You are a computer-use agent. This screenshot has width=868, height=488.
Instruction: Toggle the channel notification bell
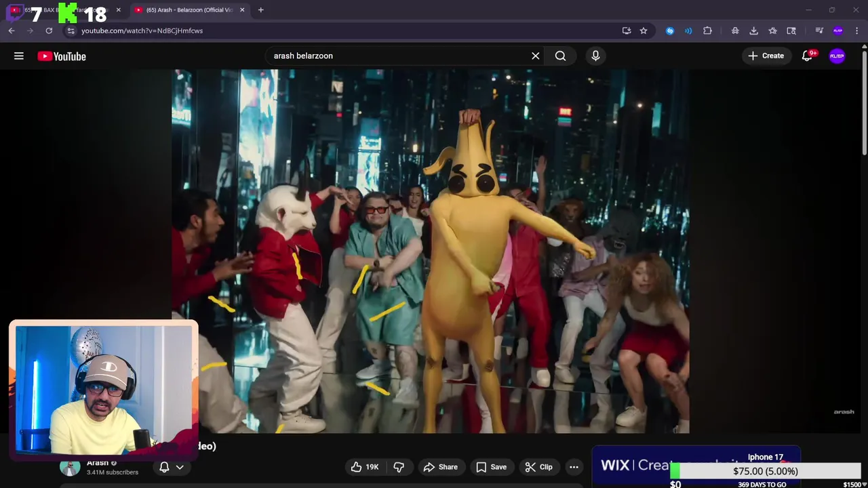point(164,467)
